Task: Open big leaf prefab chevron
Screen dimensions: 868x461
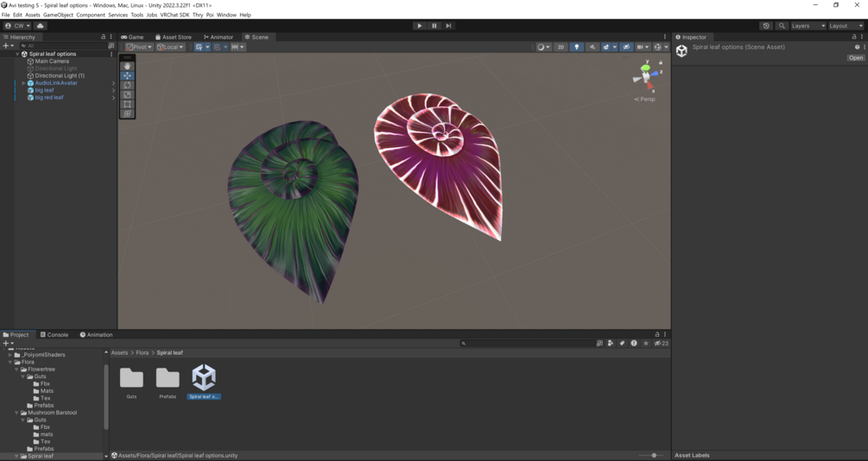Action: click(x=113, y=90)
